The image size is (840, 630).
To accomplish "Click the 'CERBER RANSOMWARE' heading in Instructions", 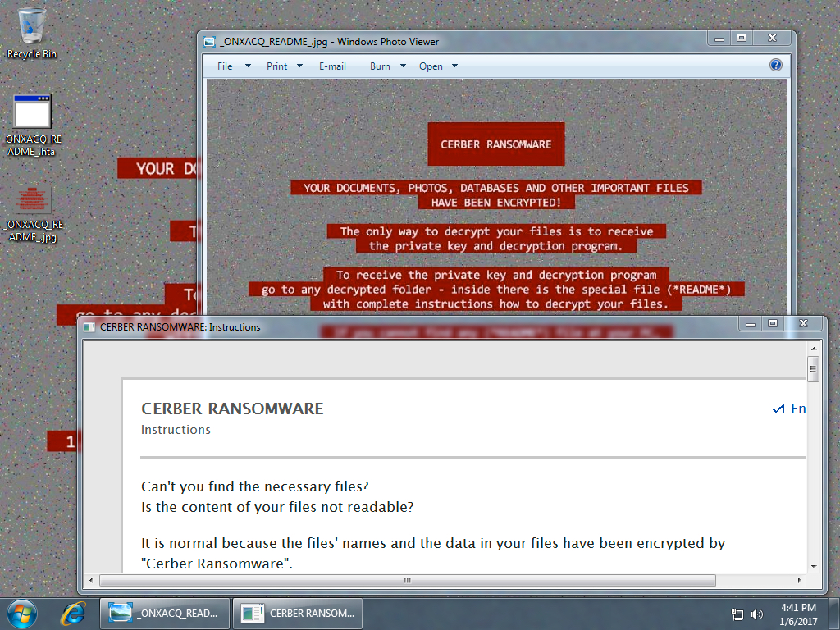I will (x=232, y=409).
